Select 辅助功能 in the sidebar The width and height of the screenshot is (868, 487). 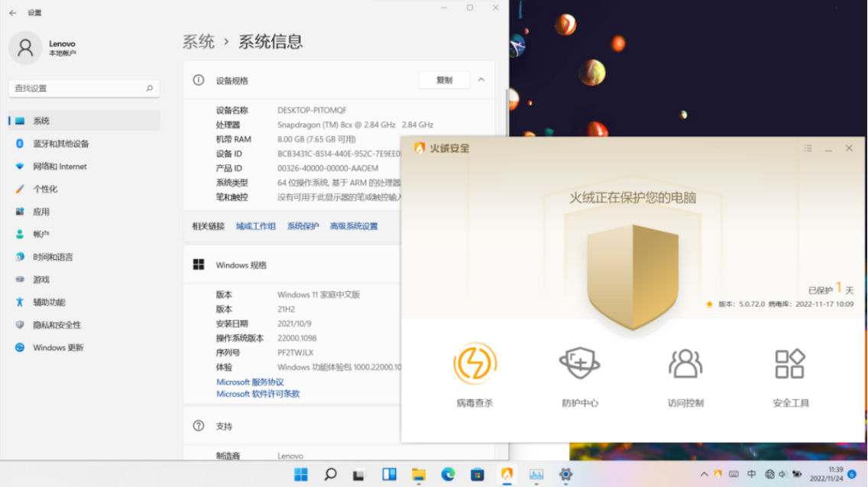click(84, 303)
